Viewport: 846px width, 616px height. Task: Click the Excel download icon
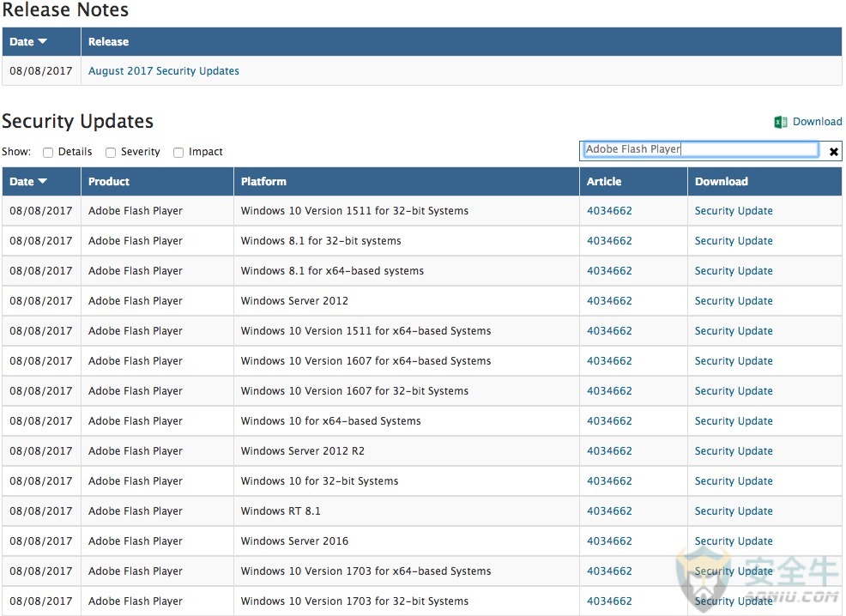point(780,122)
